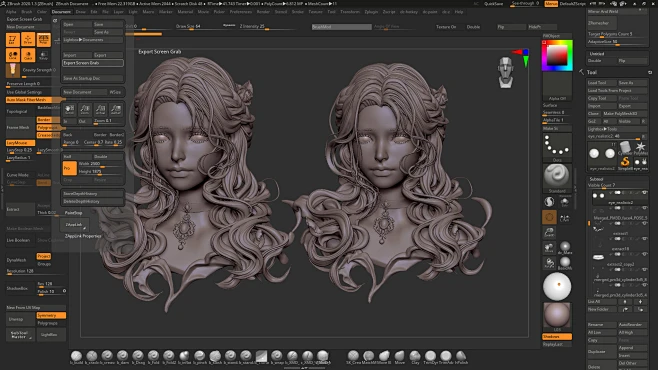Viewport: 658px width, 370px height.
Task: Click Texture On button
Action: (446, 27)
